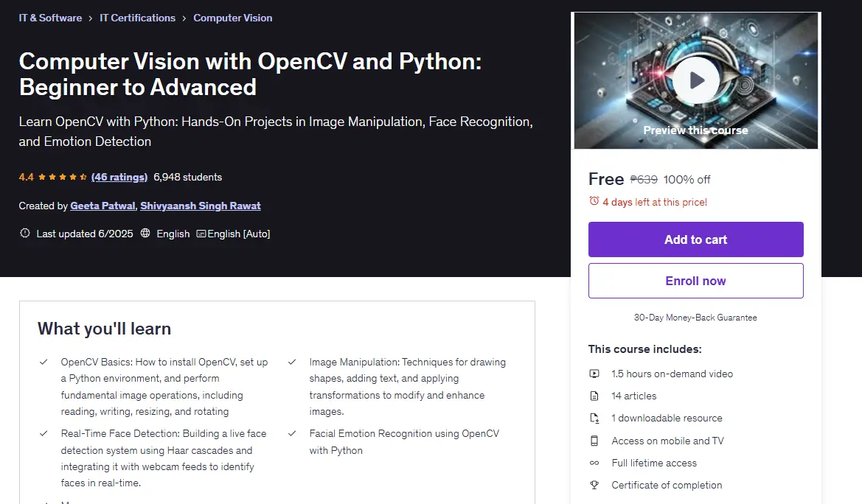This screenshot has height=504, width=862.
Task: Click the Facial Emotion Recognition objective text
Action: pos(404,442)
